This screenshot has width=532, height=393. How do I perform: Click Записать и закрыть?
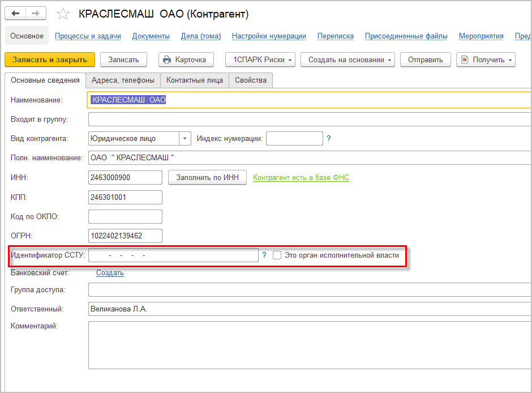point(50,59)
